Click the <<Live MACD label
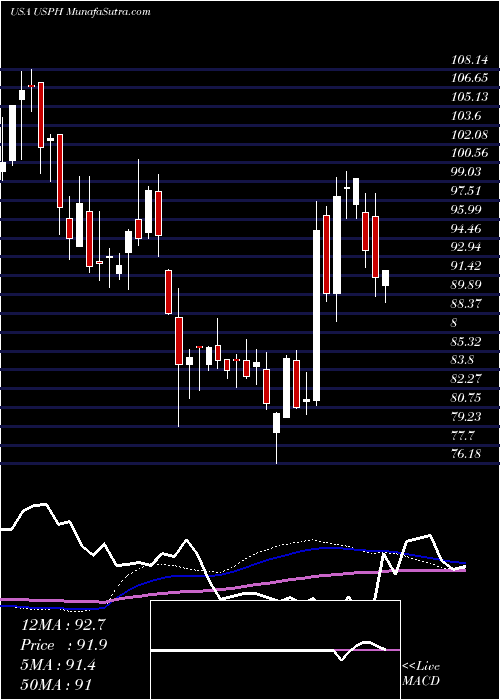 pos(421,674)
